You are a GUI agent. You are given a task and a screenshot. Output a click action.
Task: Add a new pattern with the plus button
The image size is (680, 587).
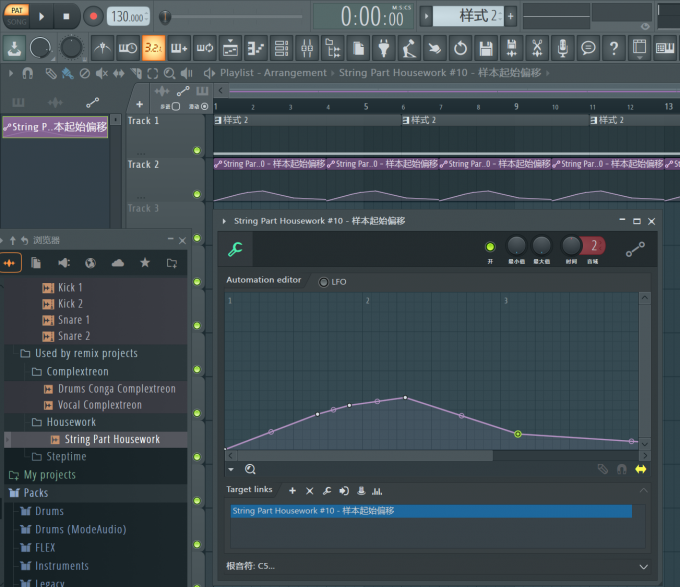510,16
